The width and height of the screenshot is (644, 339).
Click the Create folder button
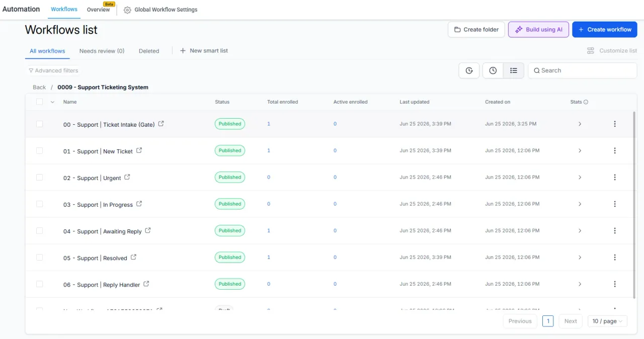(x=476, y=30)
